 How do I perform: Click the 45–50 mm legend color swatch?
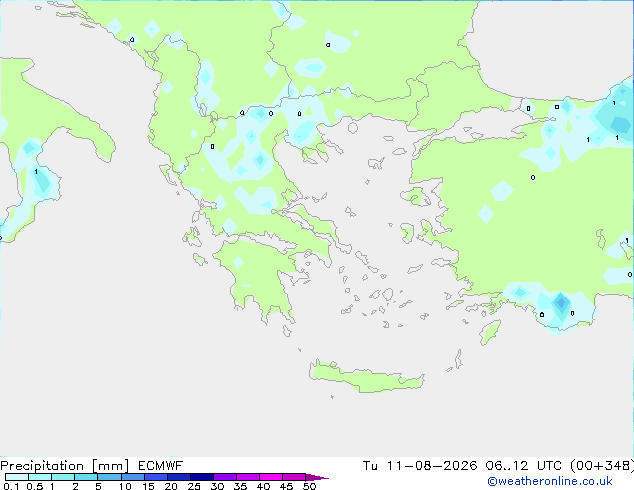coord(294,477)
